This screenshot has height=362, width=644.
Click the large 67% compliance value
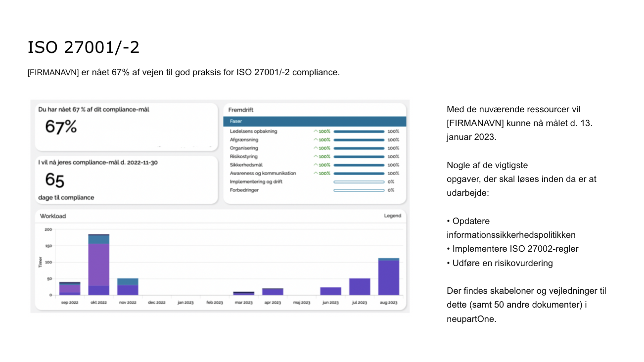pos(61,127)
